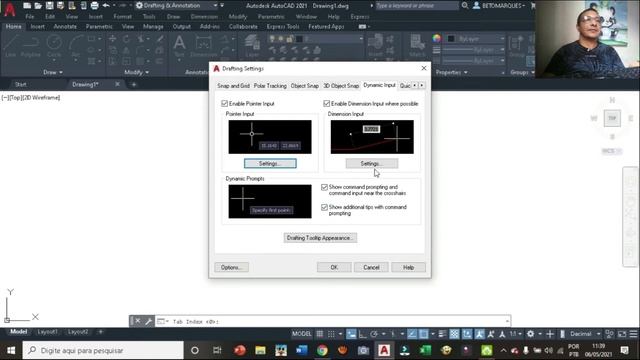Select the Text tool in Annotation panel
This screenshot has height=360, width=640.
pos(179,46)
